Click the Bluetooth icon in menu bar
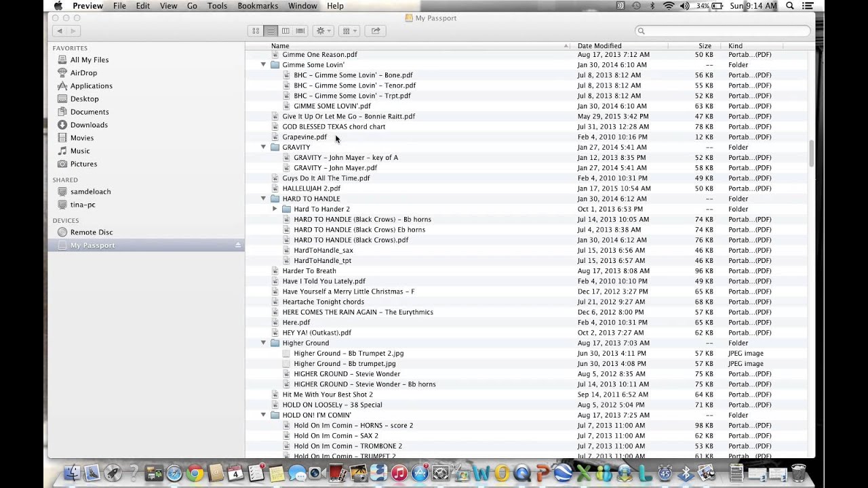Viewport: 868px width, 488px height. (653, 5)
